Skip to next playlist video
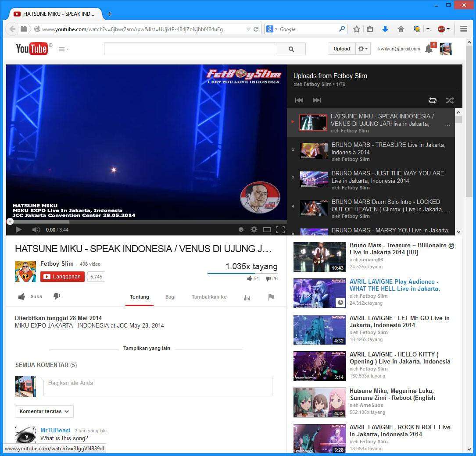This screenshot has width=476, height=456. pos(316,100)
